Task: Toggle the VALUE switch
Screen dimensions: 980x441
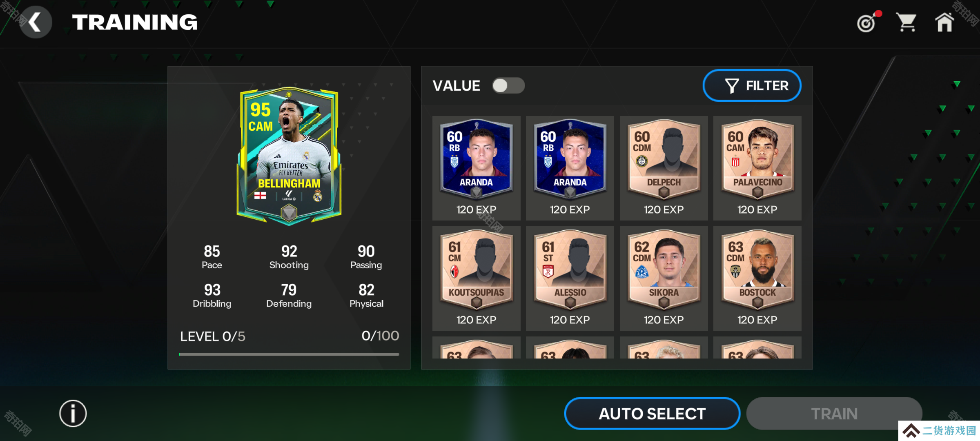Action: tap(508, 86)
